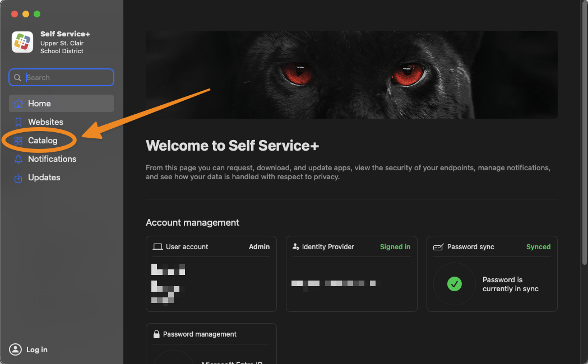Click the Home house icon
This screenshot has width=588, height=364.
pos(18,104)
